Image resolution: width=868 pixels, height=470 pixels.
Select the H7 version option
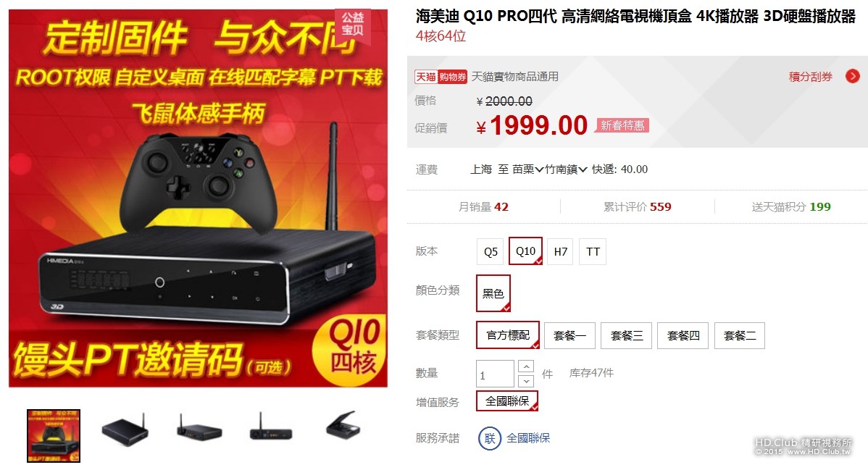560,251
